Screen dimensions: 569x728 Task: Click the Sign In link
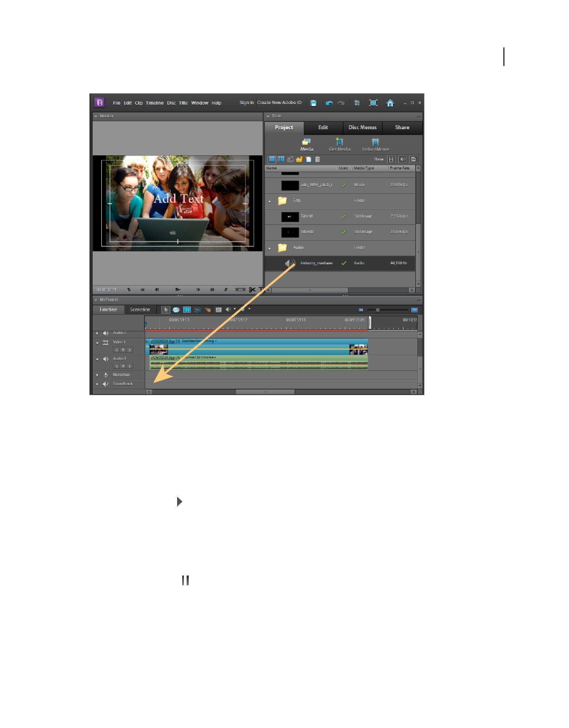(246, 103)
